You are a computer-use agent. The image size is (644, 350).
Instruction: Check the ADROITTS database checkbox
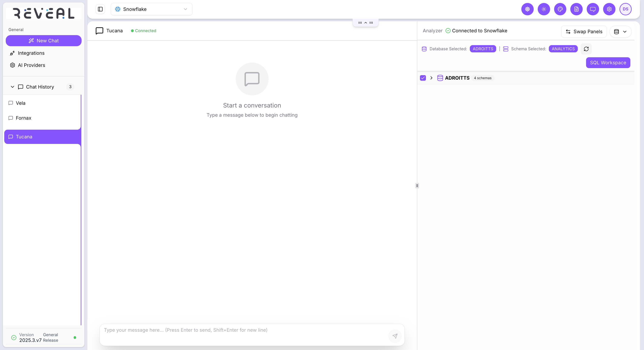pyautogui.click(x=423, y=78)
